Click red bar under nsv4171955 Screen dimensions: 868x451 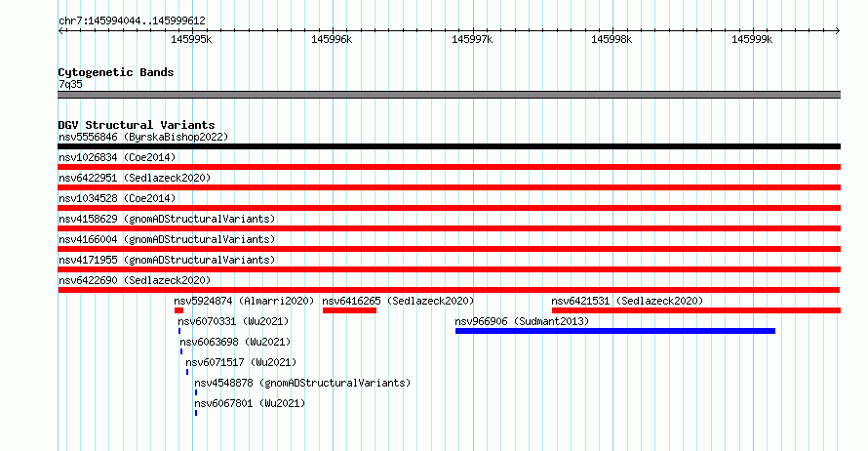(449, 269)
